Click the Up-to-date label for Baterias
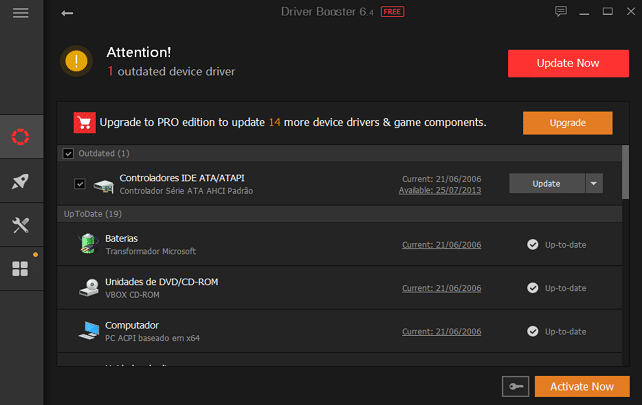The height and width of the screenshot is (405, 642). click(565, 245)
